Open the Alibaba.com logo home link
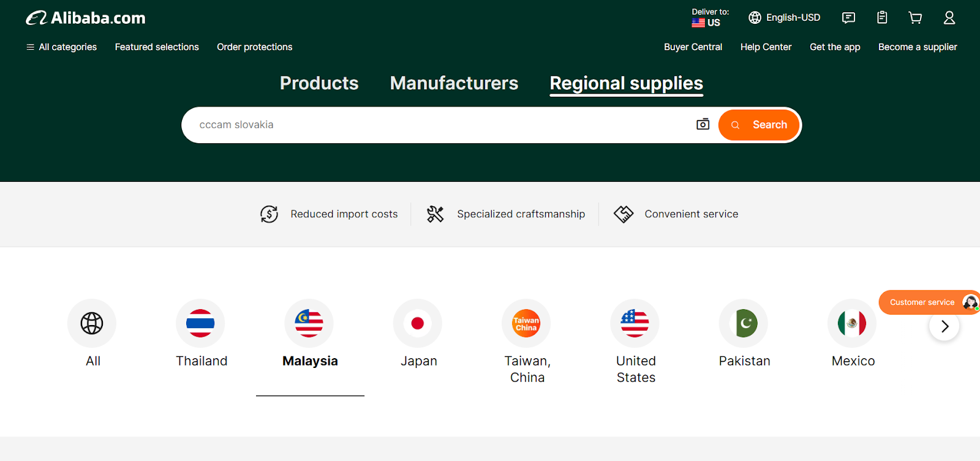980x461 pixels. 86,18
